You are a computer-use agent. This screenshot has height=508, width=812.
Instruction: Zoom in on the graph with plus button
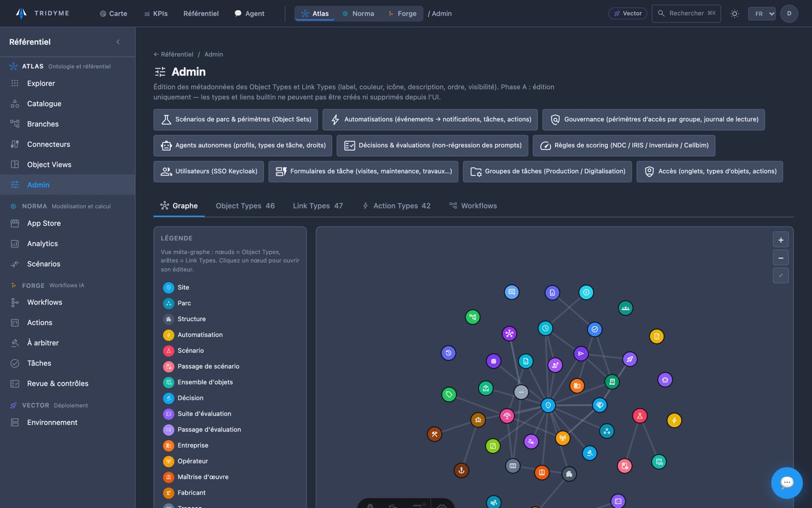[781, 240]
